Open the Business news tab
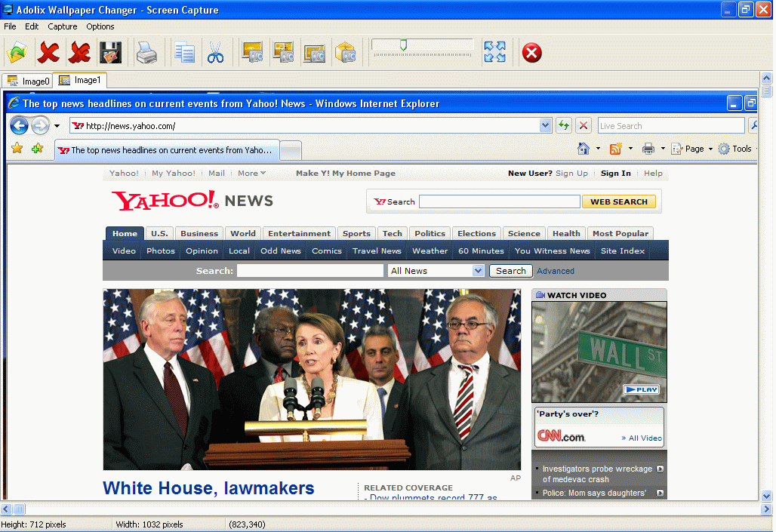Screen dimensions: 776x532 click(199, 234)
